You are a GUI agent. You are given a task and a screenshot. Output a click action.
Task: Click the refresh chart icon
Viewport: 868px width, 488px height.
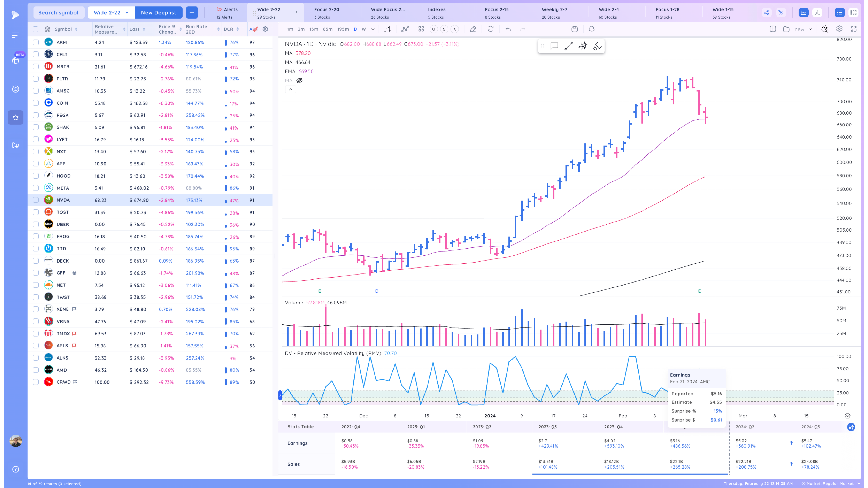491,29
